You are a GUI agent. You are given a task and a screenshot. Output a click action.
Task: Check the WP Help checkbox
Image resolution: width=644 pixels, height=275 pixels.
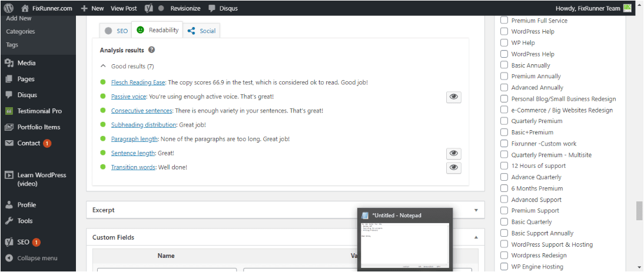(x=504, y=42)
